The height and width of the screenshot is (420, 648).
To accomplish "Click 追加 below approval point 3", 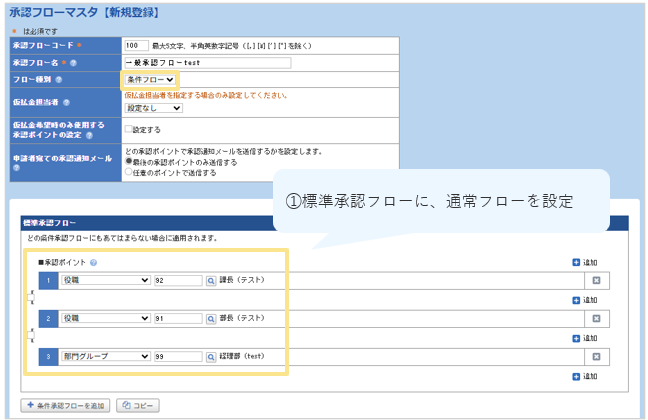I will click(x=585, y=376).
